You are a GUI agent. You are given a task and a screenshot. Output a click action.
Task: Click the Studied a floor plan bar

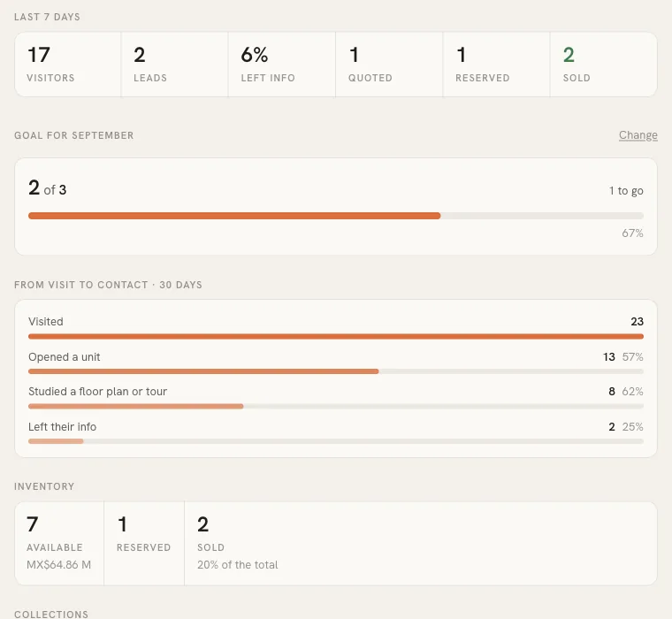pos(336,406)
